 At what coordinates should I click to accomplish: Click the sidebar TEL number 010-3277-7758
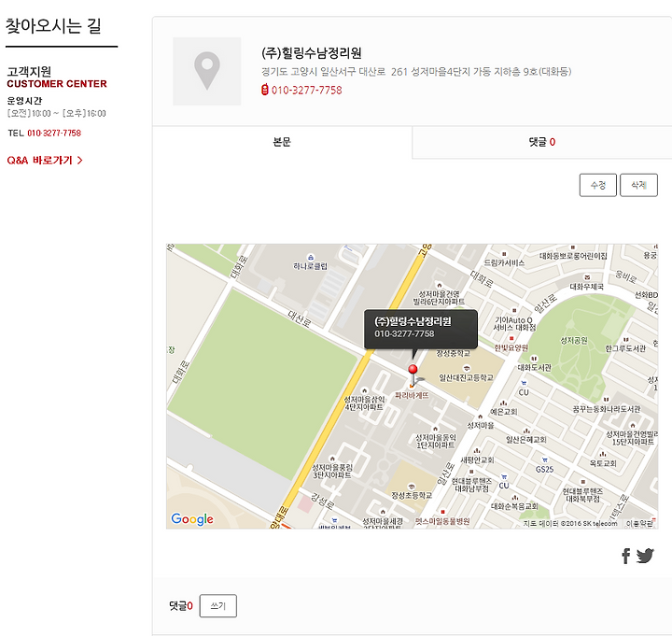click(x=54, y=133)
